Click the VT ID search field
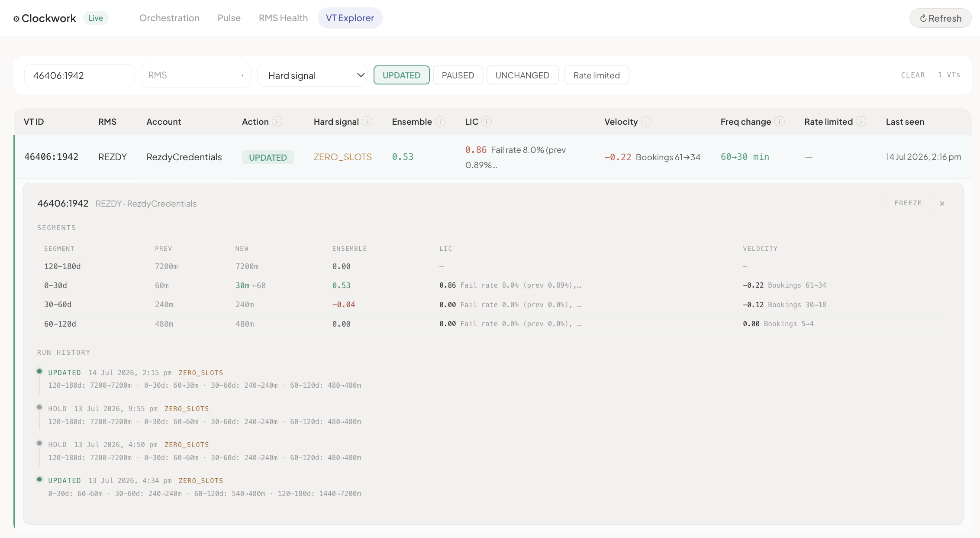Viewport: 980px width, 538px height. click(x=80, y=75)
